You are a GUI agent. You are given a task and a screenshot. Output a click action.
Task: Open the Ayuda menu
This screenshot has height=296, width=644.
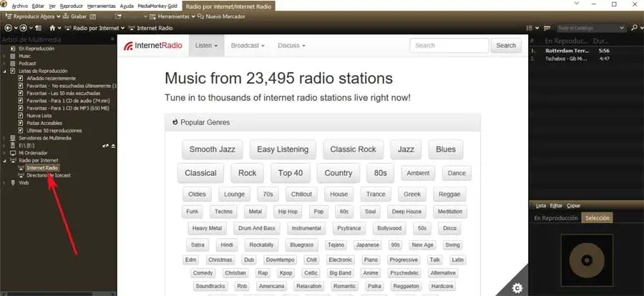pos(127,6)
